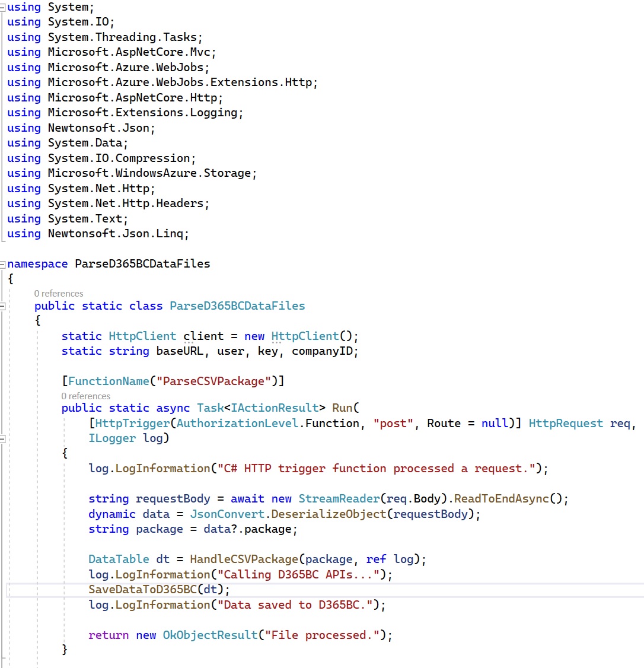This screenshot has width=644, height=668.
Task: Open the '0 references' CodeLens above Run method
Action: click(86, 396)
